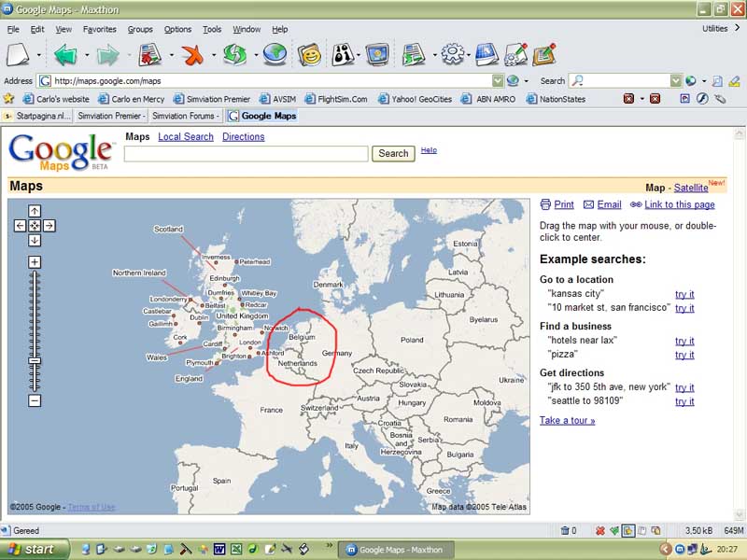747x560 pixels.
Task: Switch to Satellite map view
Action: [x=691, y=188]
